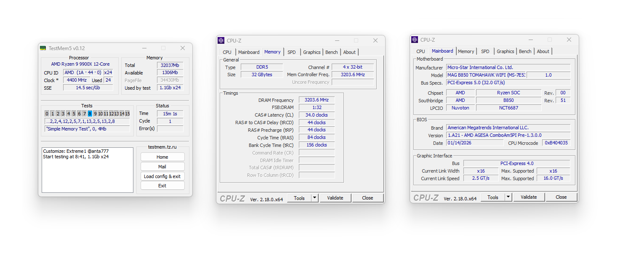This screenshot has width=644, height=261.
Task: Click test number 0 box in Tests
Action: pyautogui.click(x=47, y=114)
